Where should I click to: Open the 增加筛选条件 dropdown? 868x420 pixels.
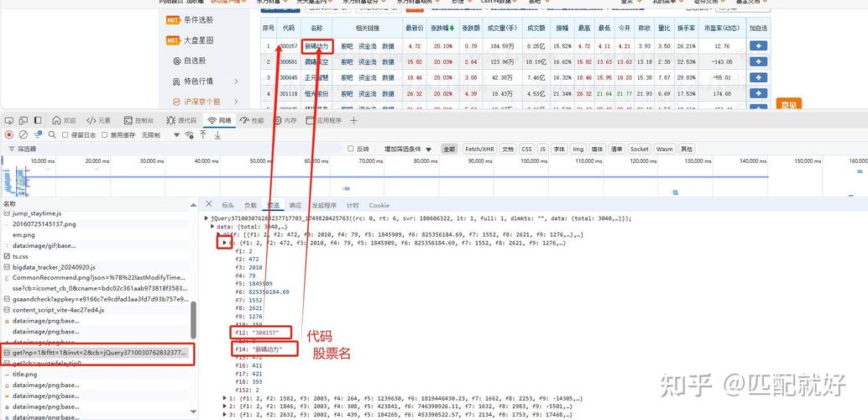click(x=408, y=149)
